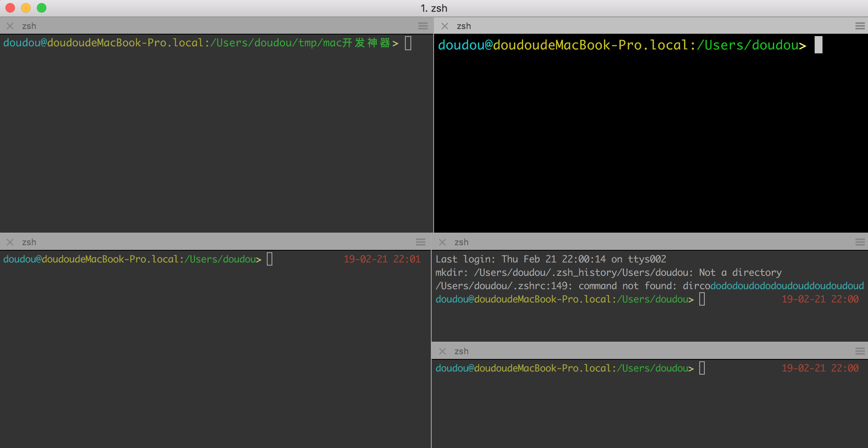This screenshot has width=868, height=448.
Task: Close the bottom-right zsh pane
Action: 442,351
